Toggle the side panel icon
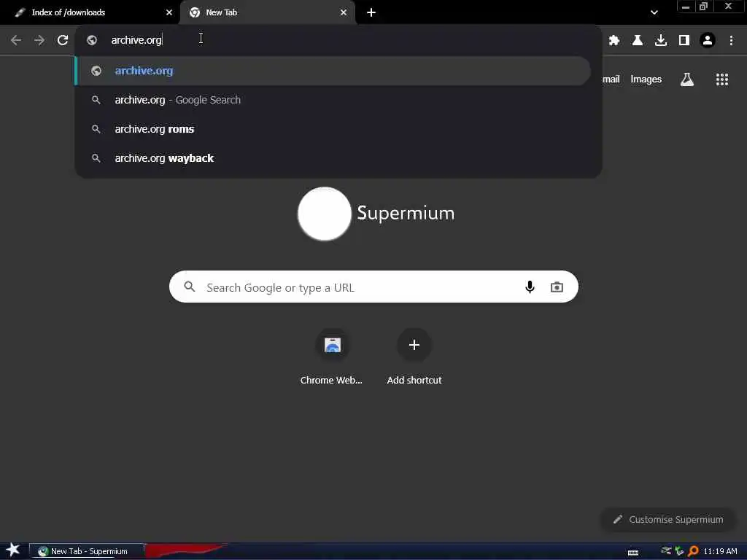Screen dimensions: 747x560 [x=684, y=40]
